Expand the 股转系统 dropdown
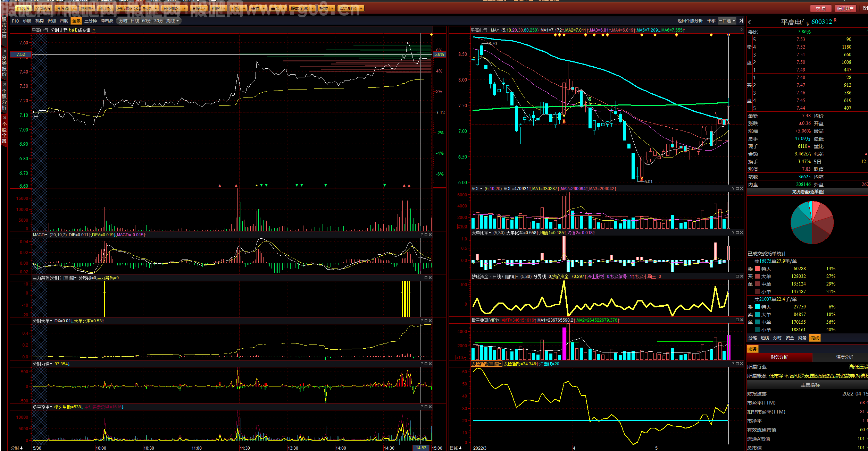 tap(312, 8)
